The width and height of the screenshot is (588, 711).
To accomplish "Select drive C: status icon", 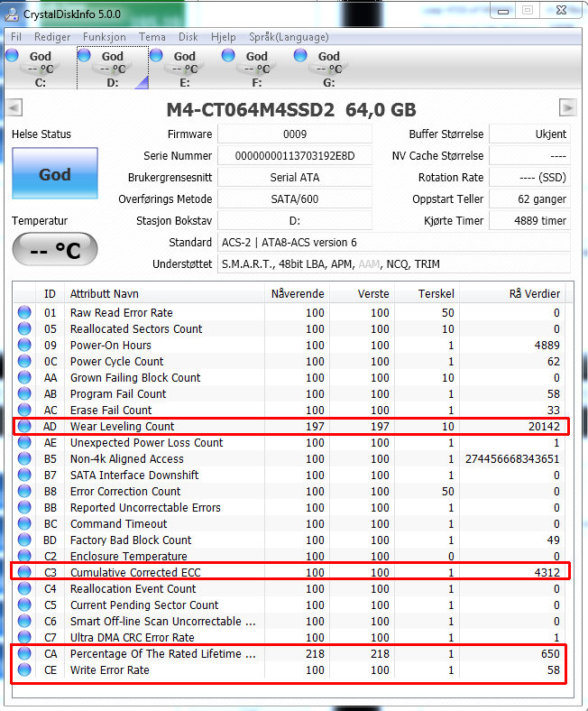I will pyautogui.click(x=13, y=55).
